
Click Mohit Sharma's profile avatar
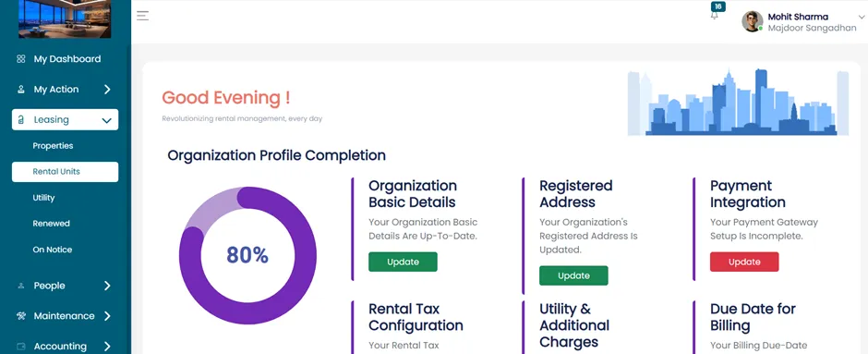pos(753,21)
